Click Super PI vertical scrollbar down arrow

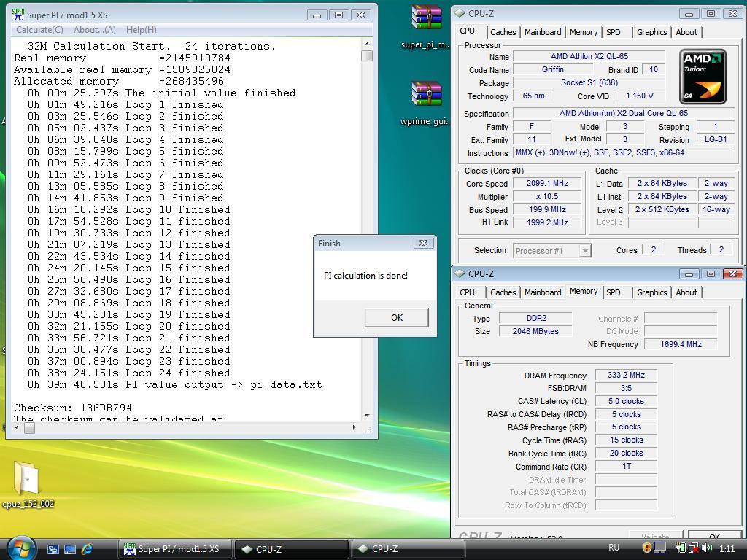(x=367, y=415)
